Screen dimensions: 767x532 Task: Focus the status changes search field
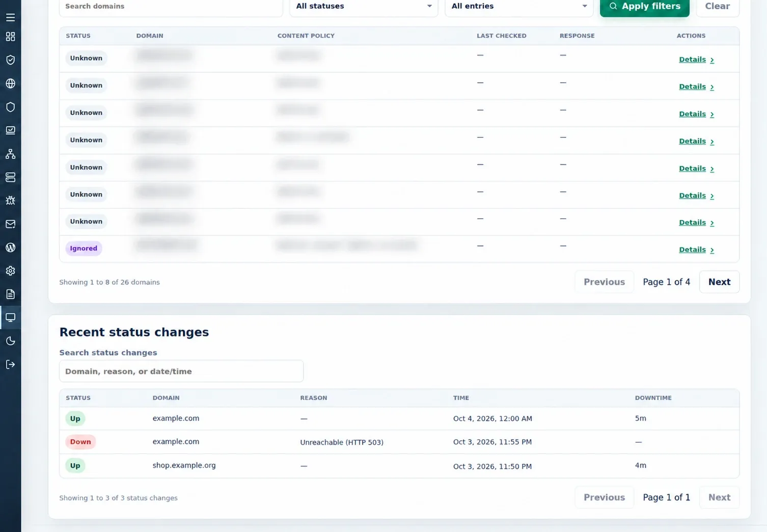click(x=181, y=371)
